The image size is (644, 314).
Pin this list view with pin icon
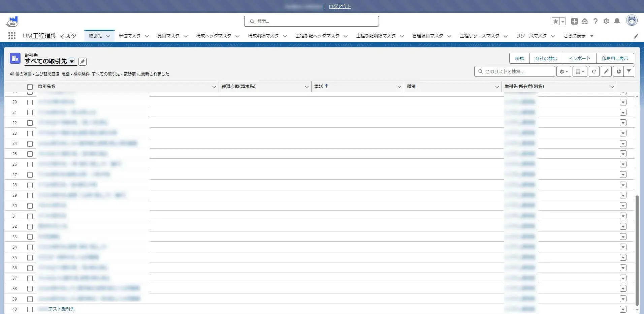[83, 62]
